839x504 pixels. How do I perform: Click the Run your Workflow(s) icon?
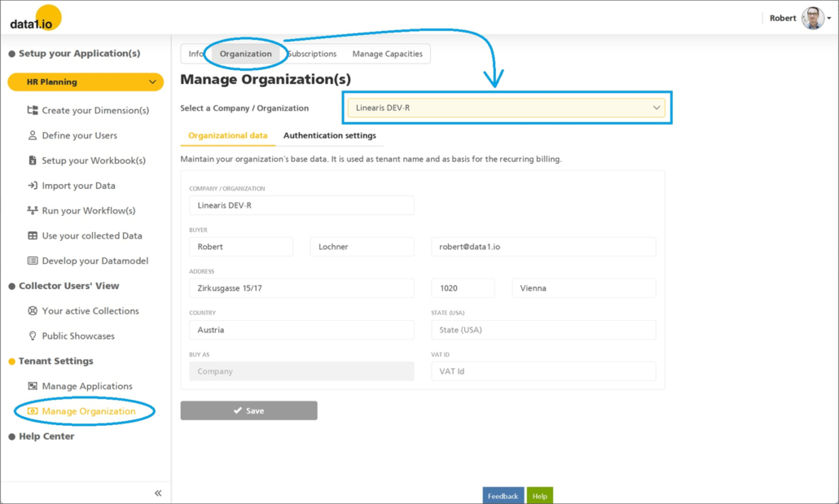tap(33, 211)
